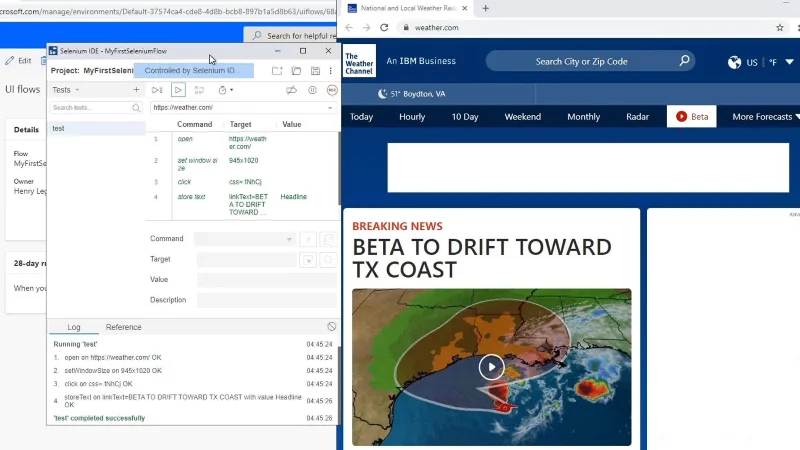Select the 'store text' command row
The height and width of the screenshot is (450, 800).
242,205
